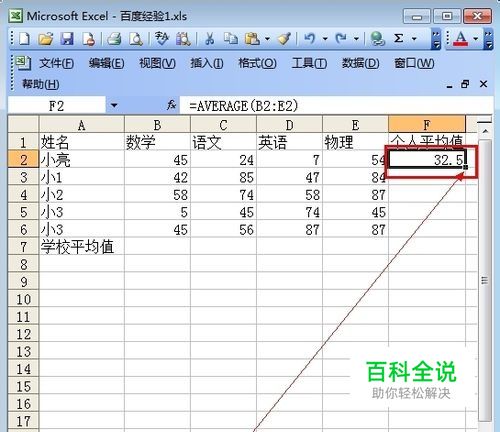Click the fx Insert Function icon
Viewport: 500px width, 432px height.
[x=171, y=105]
